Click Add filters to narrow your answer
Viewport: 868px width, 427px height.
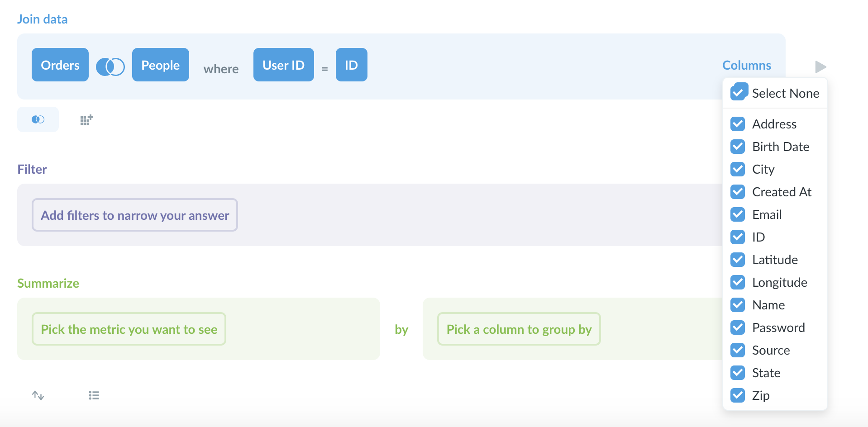134,215
